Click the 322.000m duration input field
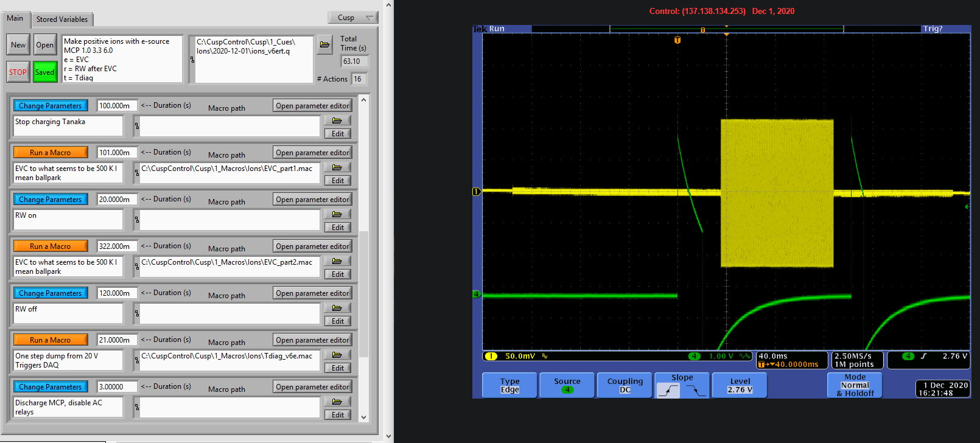 [116, 246]
